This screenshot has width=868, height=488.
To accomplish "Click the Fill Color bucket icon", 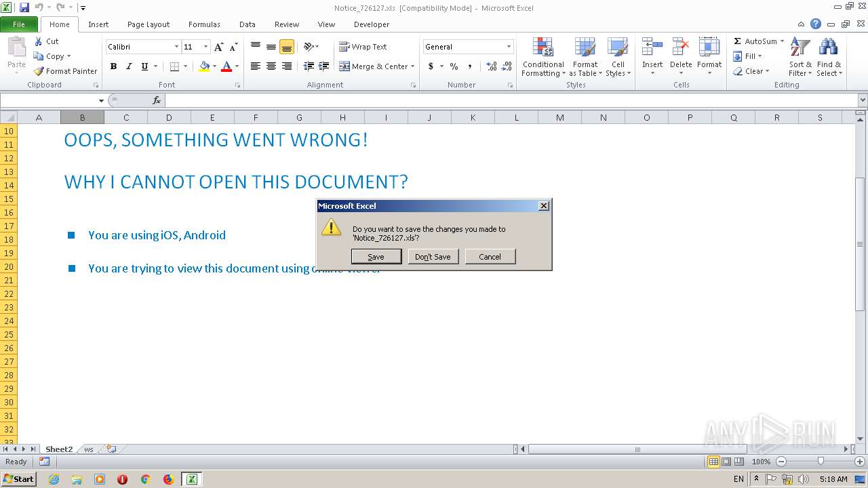I will coord(204,66).
